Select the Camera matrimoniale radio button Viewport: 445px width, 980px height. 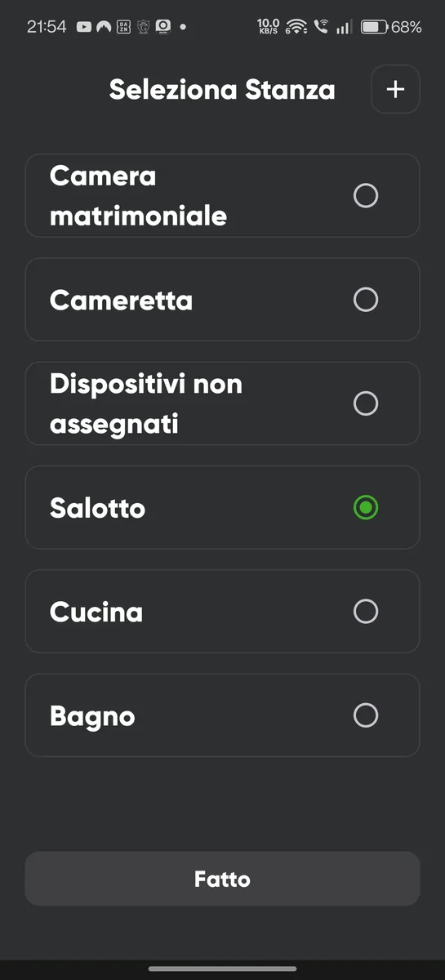point(366,196)
